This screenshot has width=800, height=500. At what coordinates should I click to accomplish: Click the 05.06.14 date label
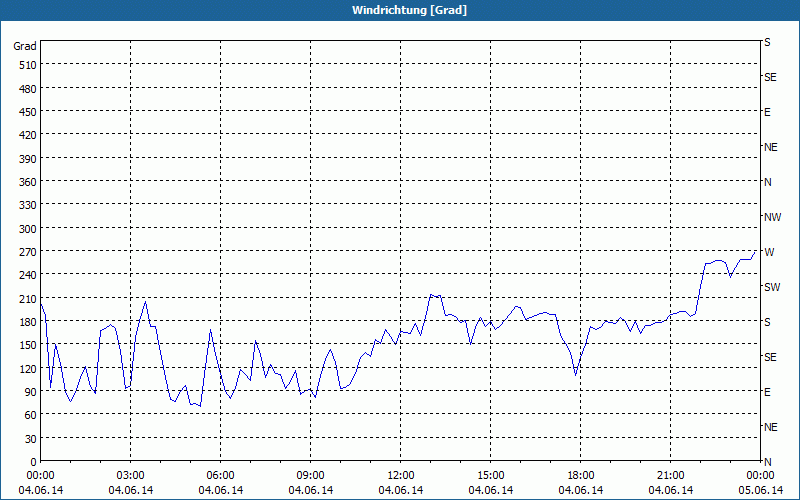pos(760,490)
